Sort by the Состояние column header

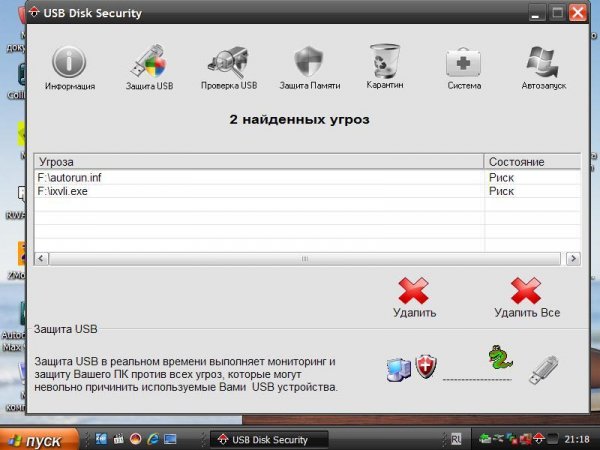532,162
